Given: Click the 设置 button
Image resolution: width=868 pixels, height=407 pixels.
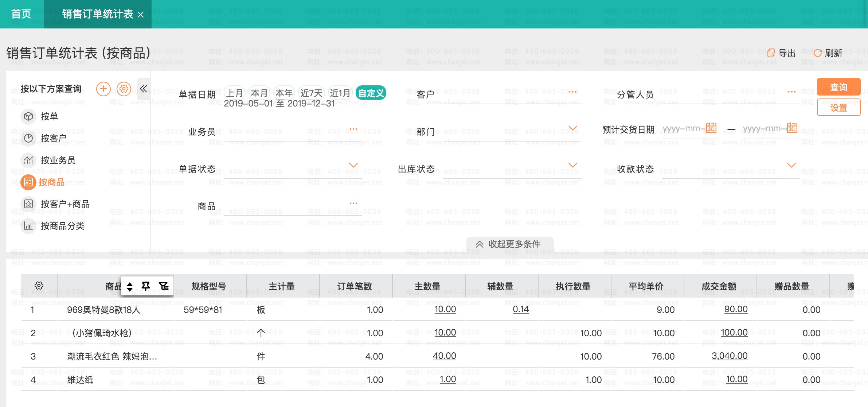Looking at the screenshot, I should (838, 108).
